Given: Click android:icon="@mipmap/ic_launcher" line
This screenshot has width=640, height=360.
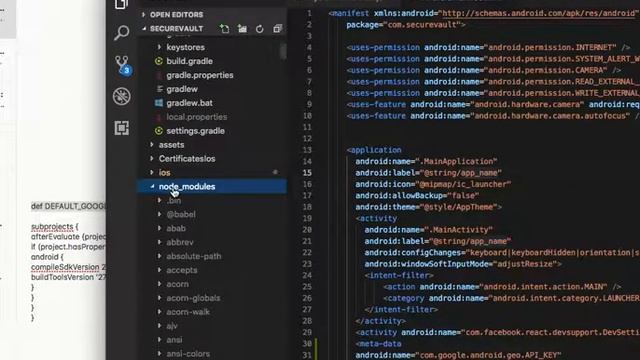Looking at the screenshot, I should pos(433,184).
